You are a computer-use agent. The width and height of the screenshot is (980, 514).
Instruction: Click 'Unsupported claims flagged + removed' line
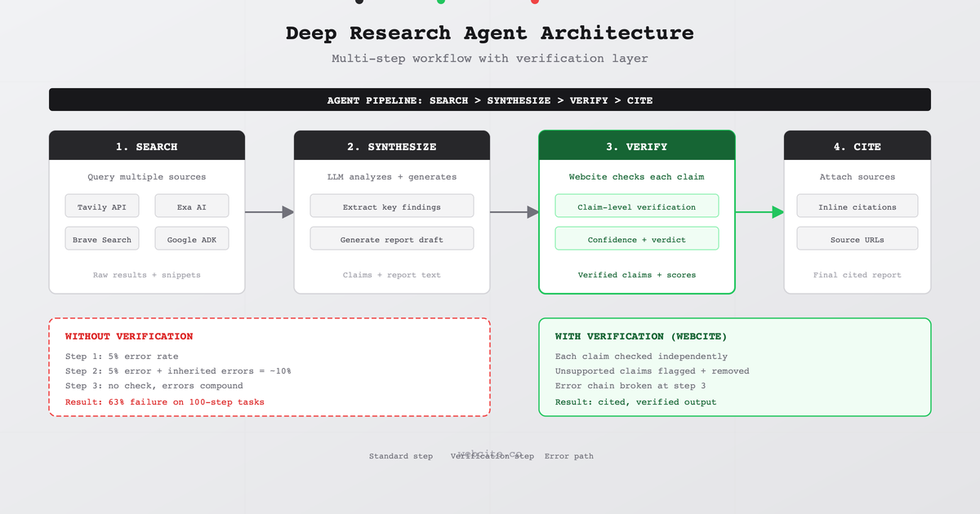click(653, 371)
